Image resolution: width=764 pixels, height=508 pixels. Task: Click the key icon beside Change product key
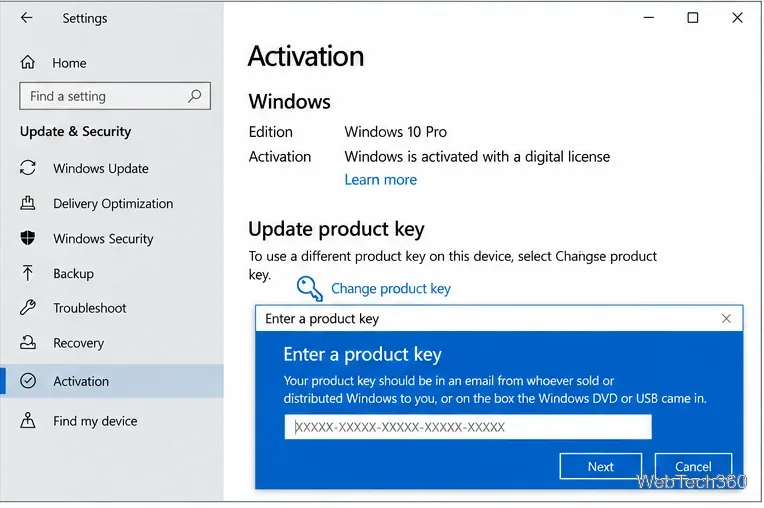point(310,288)
